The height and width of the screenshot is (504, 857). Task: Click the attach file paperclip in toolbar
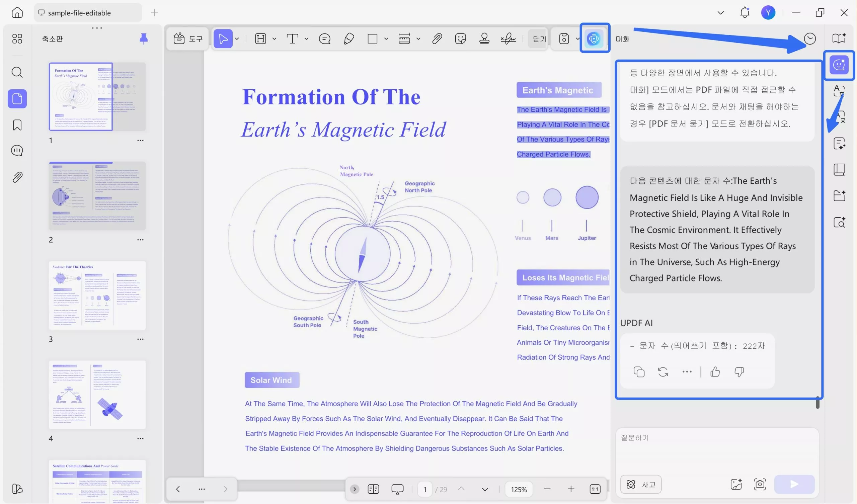[x=437, y=39]
